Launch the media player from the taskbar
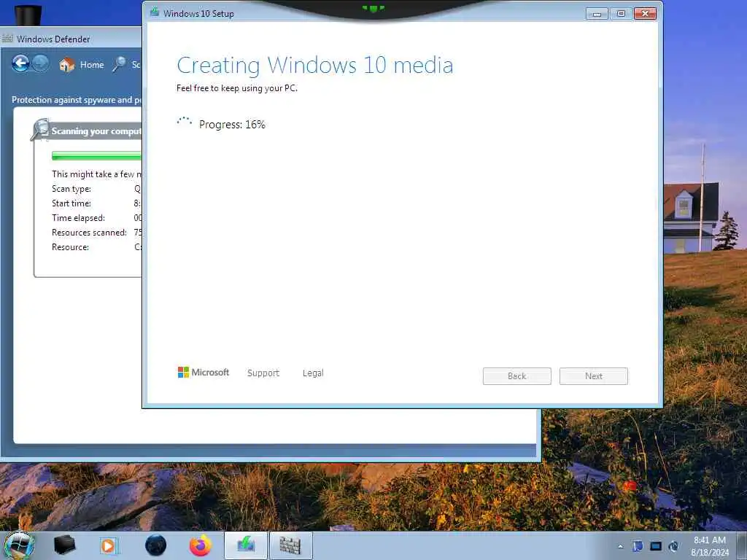The width and height of the screenshot is (747, 560). tap(108, 545)
